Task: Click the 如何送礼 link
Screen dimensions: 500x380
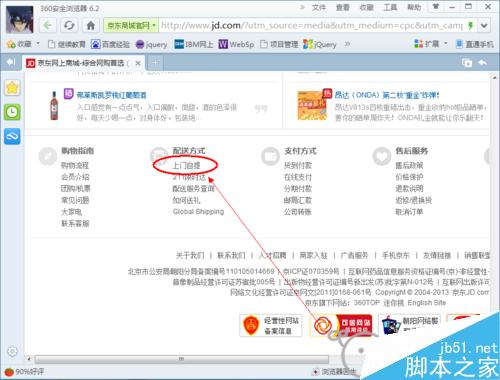Action: (186, 200)
